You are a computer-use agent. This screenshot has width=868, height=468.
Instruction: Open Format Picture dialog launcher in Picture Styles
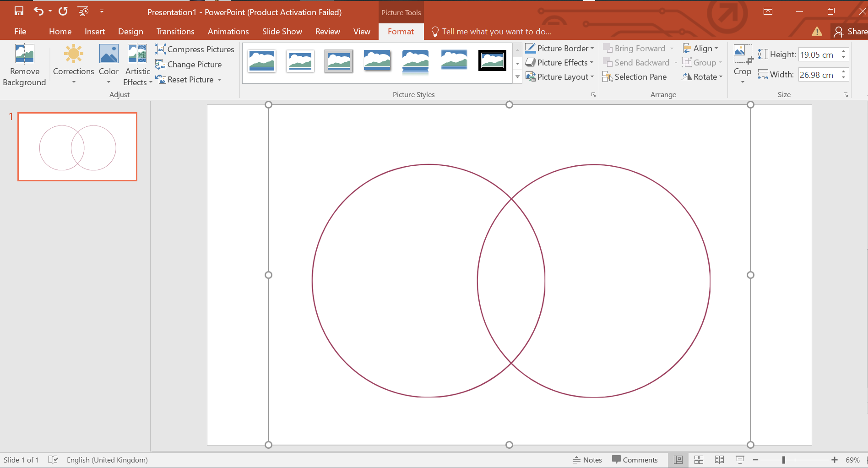point(594,95)
